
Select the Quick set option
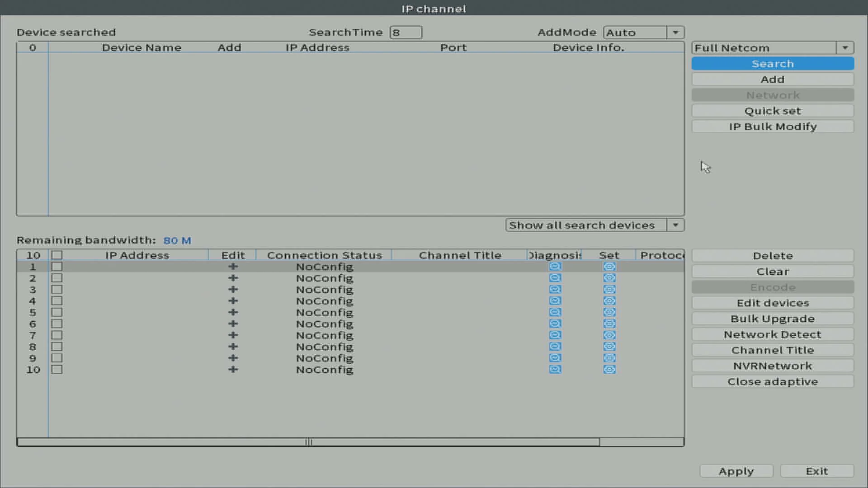coord(773,110)
